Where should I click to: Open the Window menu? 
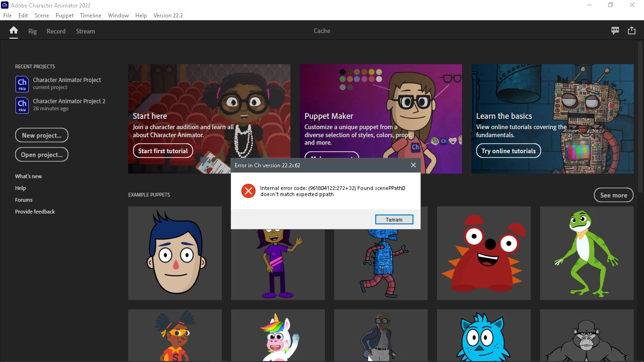[x=118, y=16]
